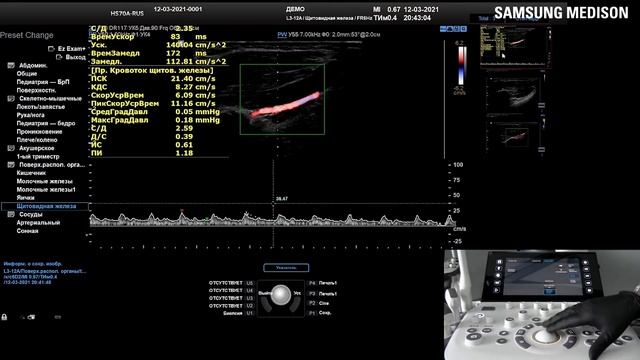
Task: Collapse the Скелетно-мышечные preset group
Action: (x=11, y=98)
